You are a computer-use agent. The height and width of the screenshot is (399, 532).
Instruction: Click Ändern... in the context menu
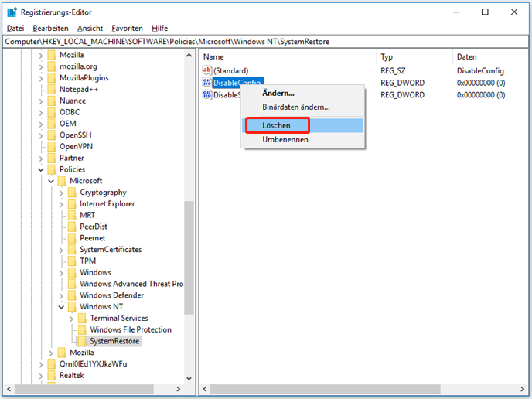[x=278, y=94]
